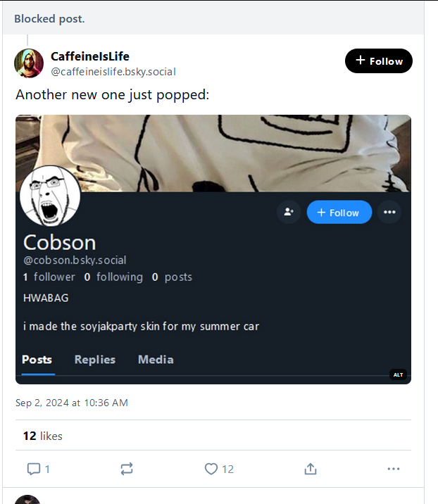This screenshot has height=504, width=438.
Task: Click the Blocked post notice
Action: tap(49, 19)
